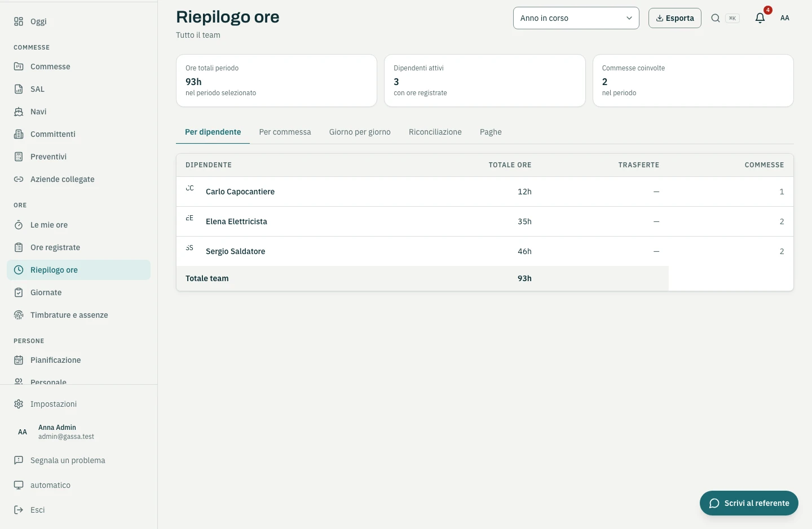
Task: Switch to the Per commessa tab
Action: click(285, 132)
